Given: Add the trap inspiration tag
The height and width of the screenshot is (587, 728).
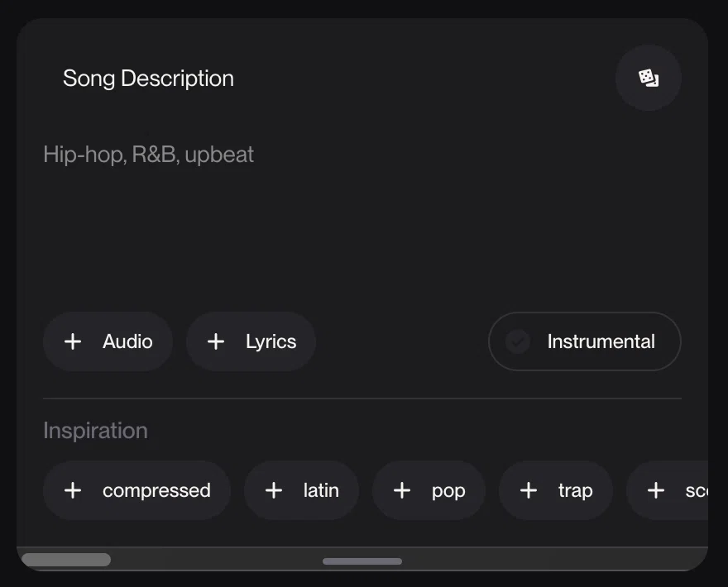Looking at the screenshot, I should point(556,490).
